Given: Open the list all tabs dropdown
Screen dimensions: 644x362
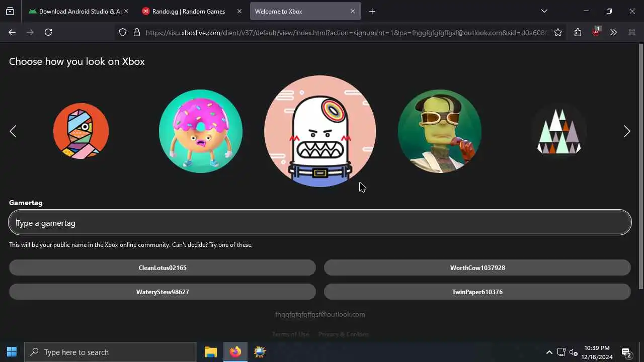Looking at the screenshot, I should (x=544, y=11).
